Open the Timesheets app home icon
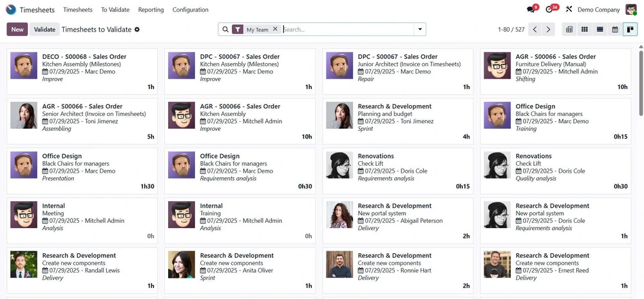The width and height of the screenshot is (644, 299). (11, 10)
